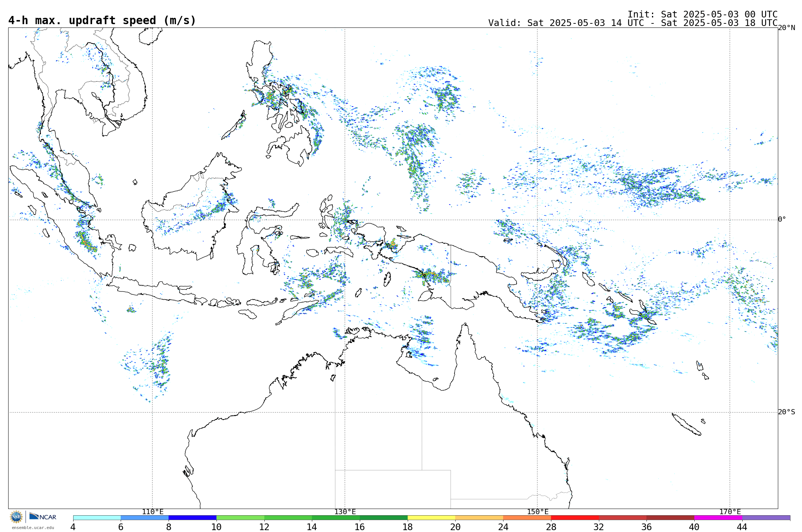Click the 'Valid:' time range line

633,23
